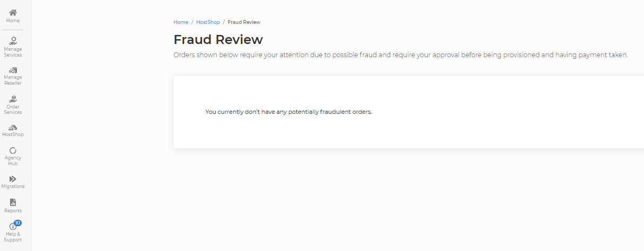644x251 pixels.
Task: Click the Migrations double-arrow icon
Action: tap(13, 179)
